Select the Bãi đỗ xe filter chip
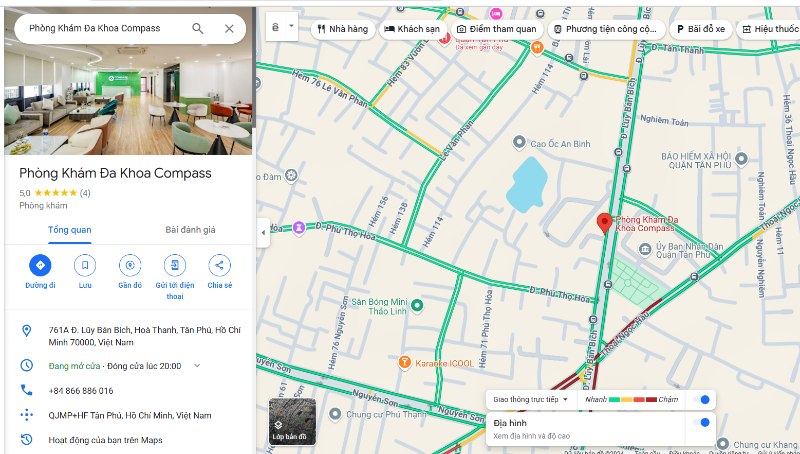800x454 pixels. (701, 29)
